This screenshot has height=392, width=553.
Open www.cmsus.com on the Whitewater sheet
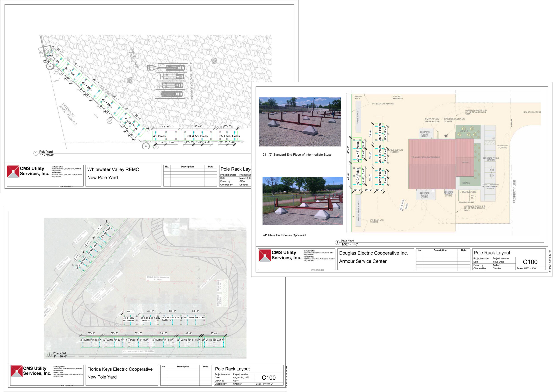(66, 186)
